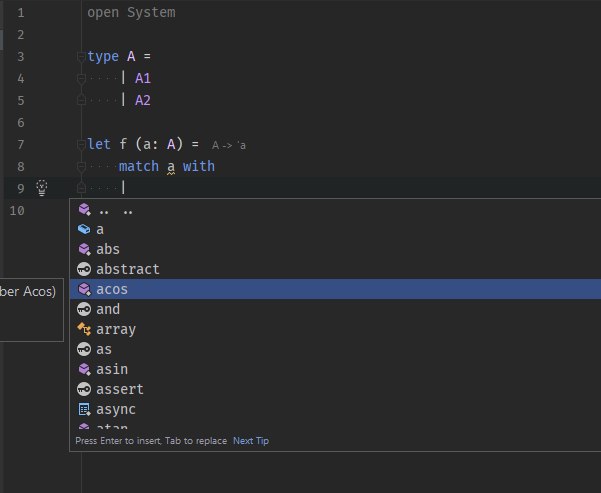
Task: Click the keyword icon beside 'assert'
Action: 84,389
